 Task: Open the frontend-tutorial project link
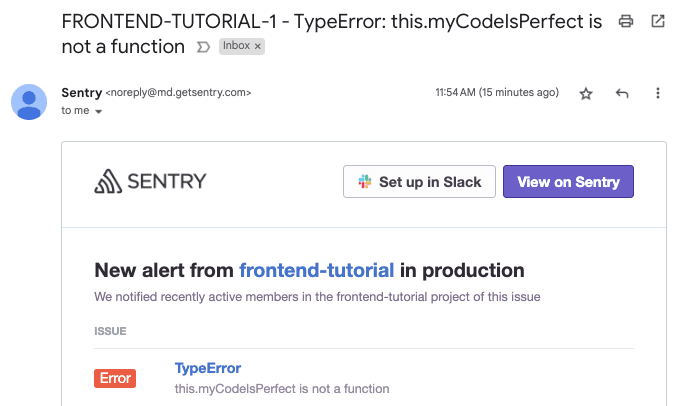pyautogui.click(x=317, y=270)
